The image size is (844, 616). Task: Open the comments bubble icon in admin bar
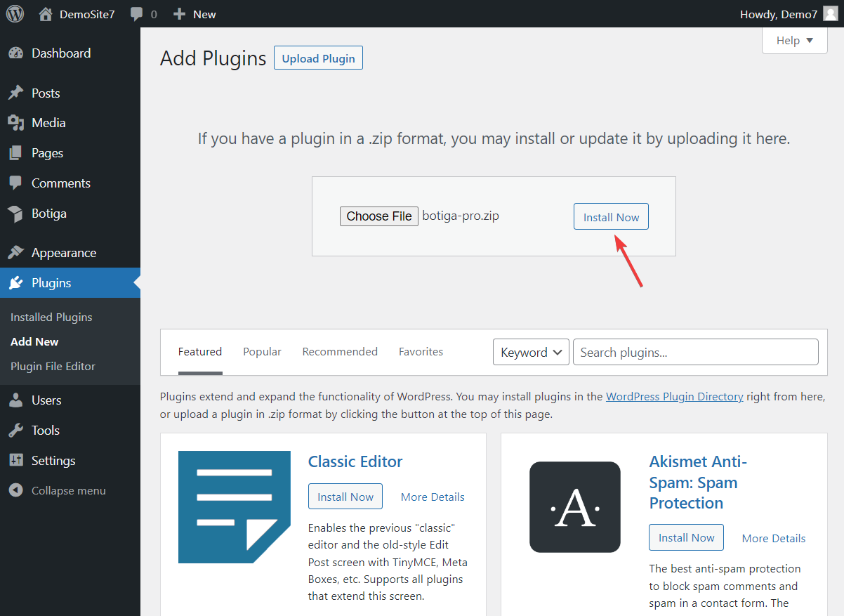point(137,14)
